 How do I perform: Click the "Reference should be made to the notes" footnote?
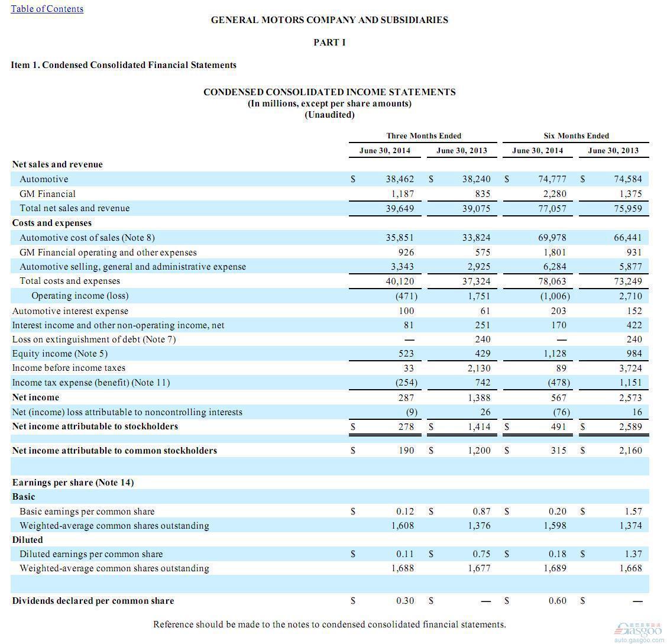tap(329, 625)
